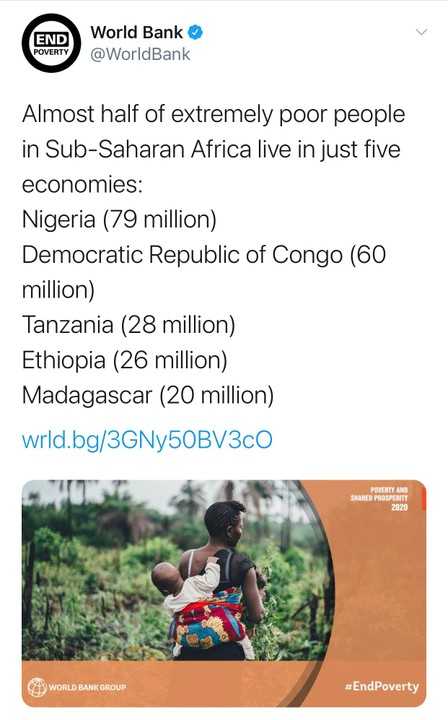Click the 'Almost half of extremely poor' line
The width and height of the screenshot is (448, 720).
tap(213, 114)
